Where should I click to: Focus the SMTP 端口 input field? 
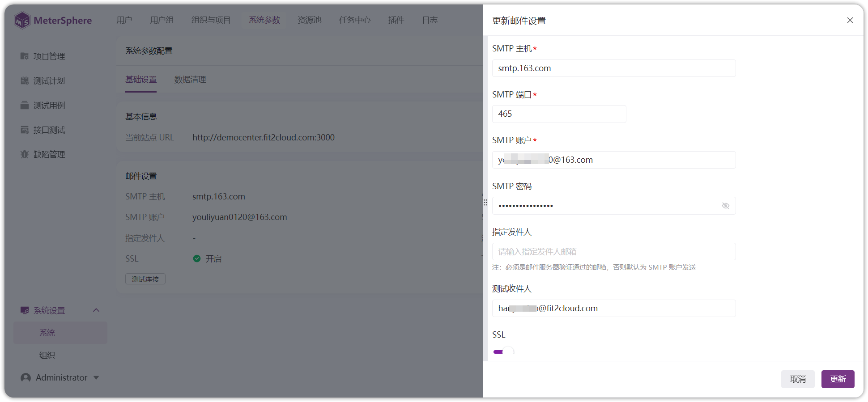(559, 114)
